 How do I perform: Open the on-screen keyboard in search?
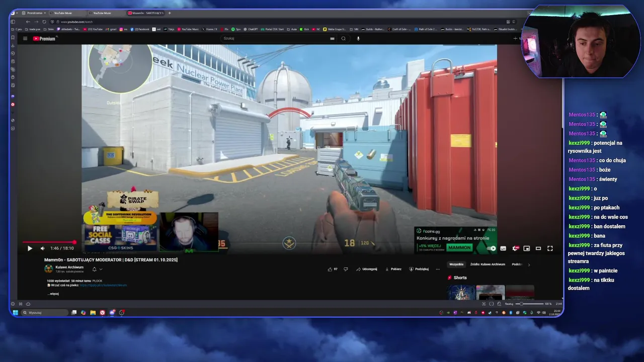coord(332,38)
